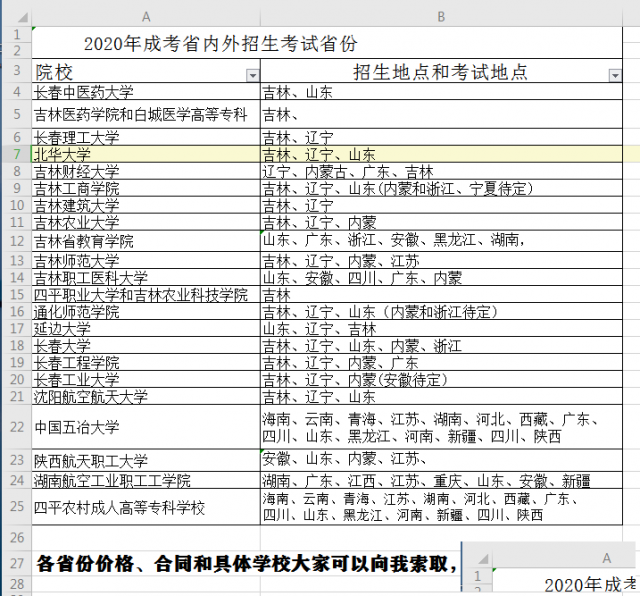This screenshot has height=596, width=640.
Task: Open the filter dropdown in the 院校 header
Action: click(x=251, y=75)
